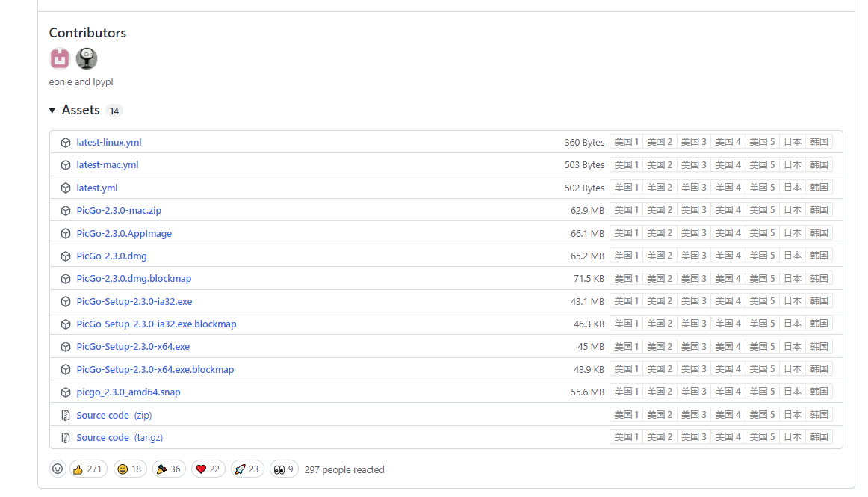The width and height of the screenshot is (868, 497).
Task: Click the rocket reaction button
Action: click(x=247, y=469)
